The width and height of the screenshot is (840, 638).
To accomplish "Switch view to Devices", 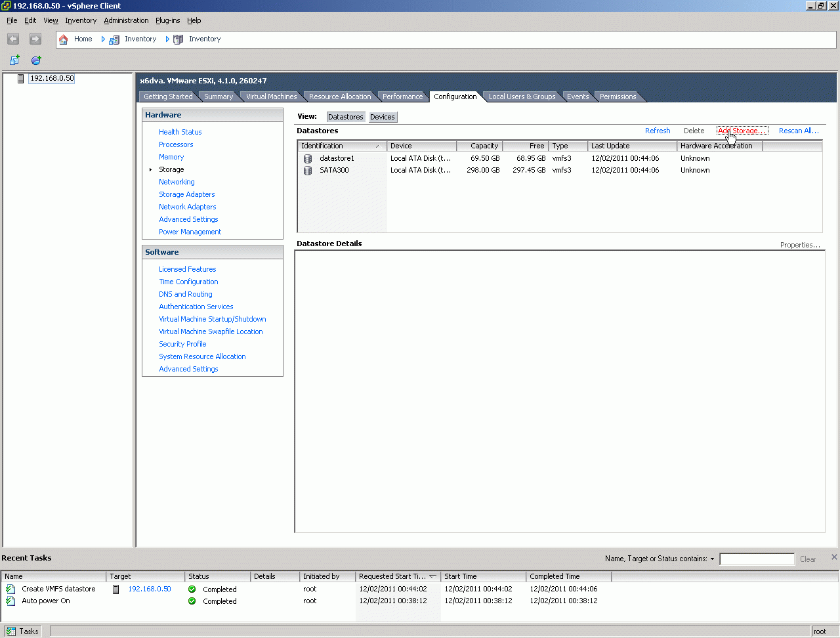I will (383, 117).
